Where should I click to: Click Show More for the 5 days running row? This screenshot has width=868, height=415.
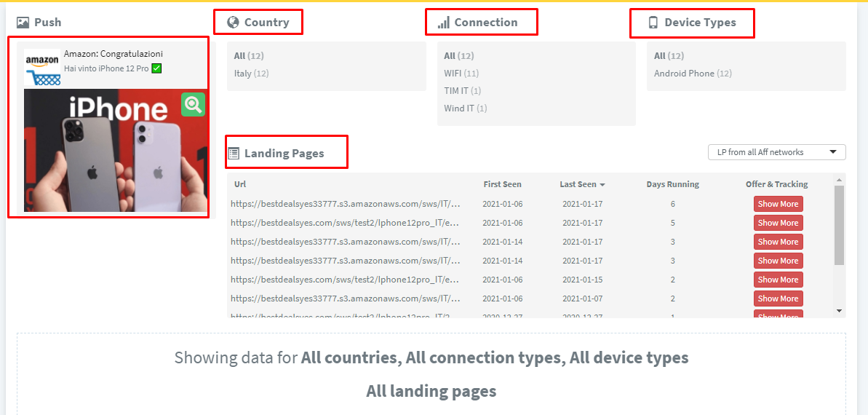(778, 223)
